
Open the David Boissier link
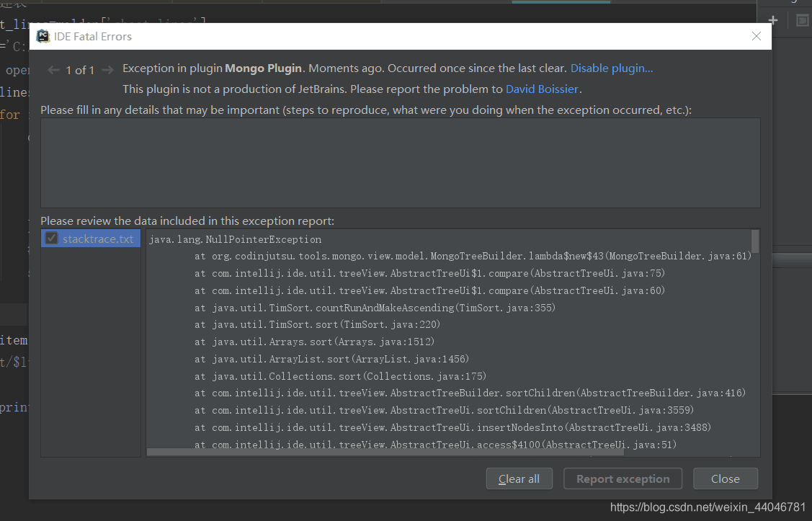(x=542, y=89)
